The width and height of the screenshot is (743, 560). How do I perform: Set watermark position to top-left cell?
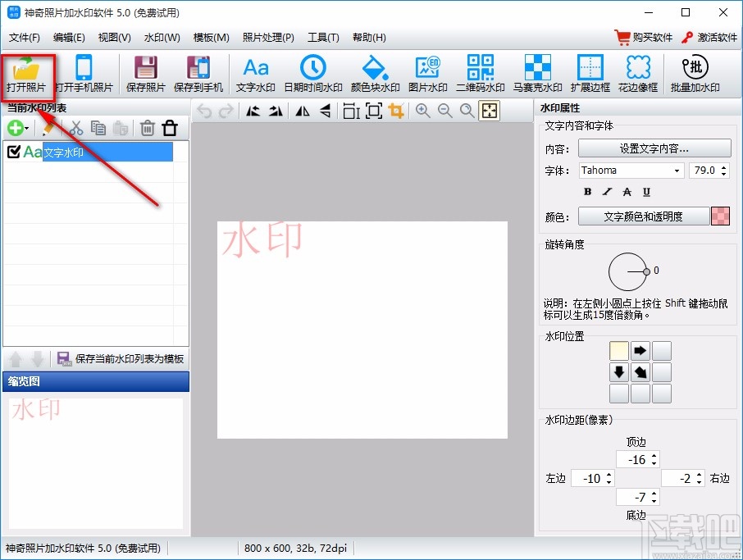pos(619,351)
